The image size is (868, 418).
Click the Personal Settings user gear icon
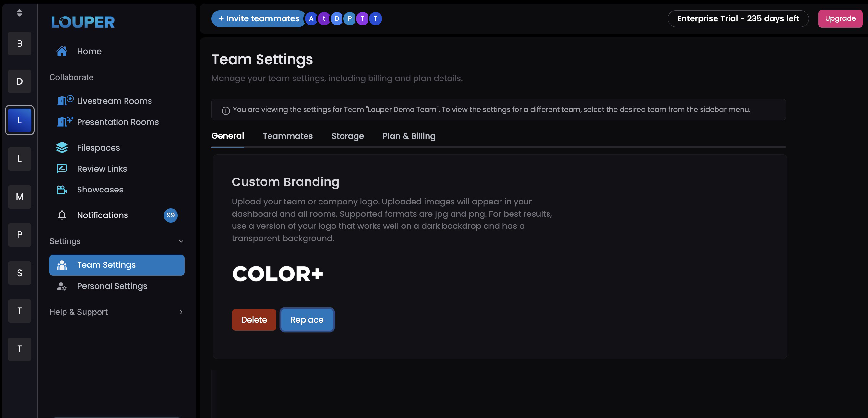coord(62,286)
